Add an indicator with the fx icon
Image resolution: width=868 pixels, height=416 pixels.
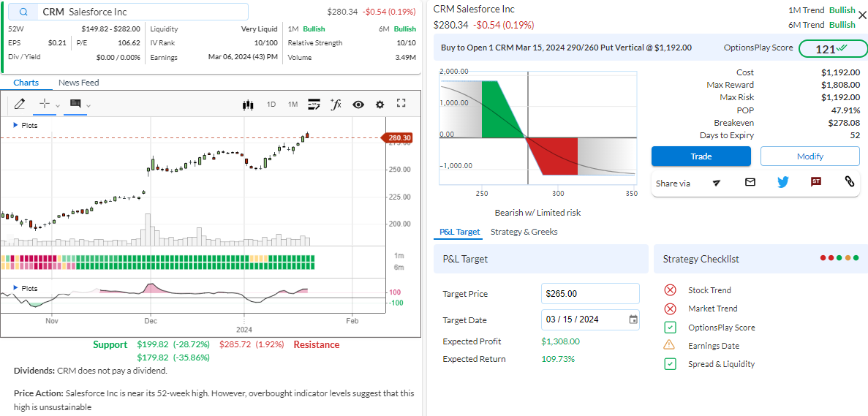[336, 103]
